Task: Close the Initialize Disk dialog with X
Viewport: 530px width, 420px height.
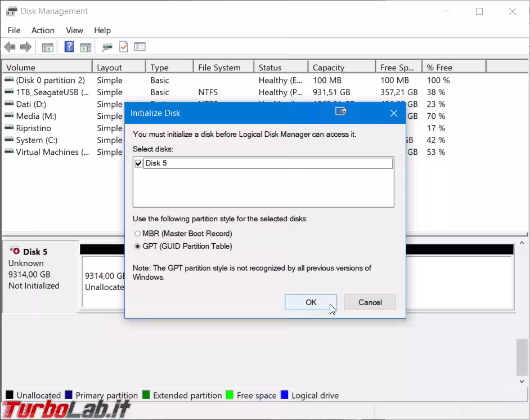Action: (394, 113)
